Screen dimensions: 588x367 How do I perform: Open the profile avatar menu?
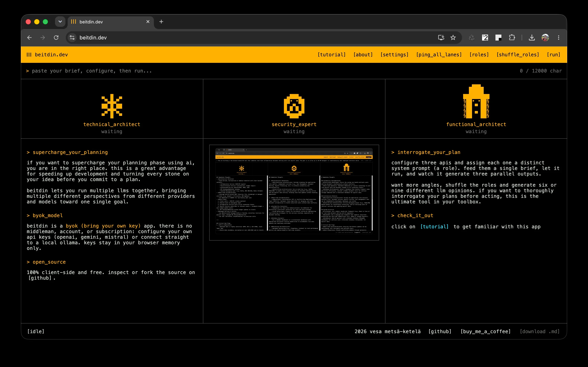pos(545,38)
